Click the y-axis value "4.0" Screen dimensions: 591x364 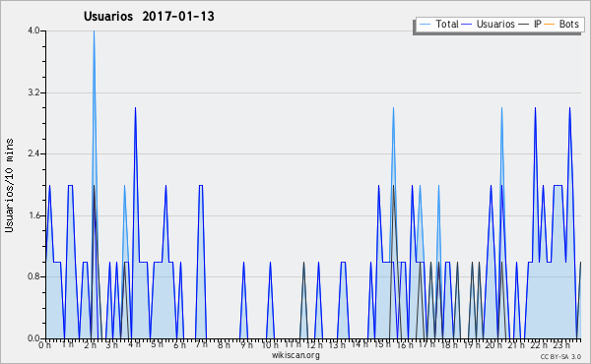(x=33, y=30)
